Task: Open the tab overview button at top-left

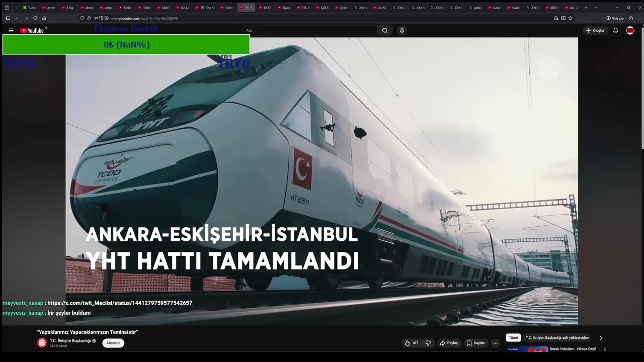Action: pos(7,8)
